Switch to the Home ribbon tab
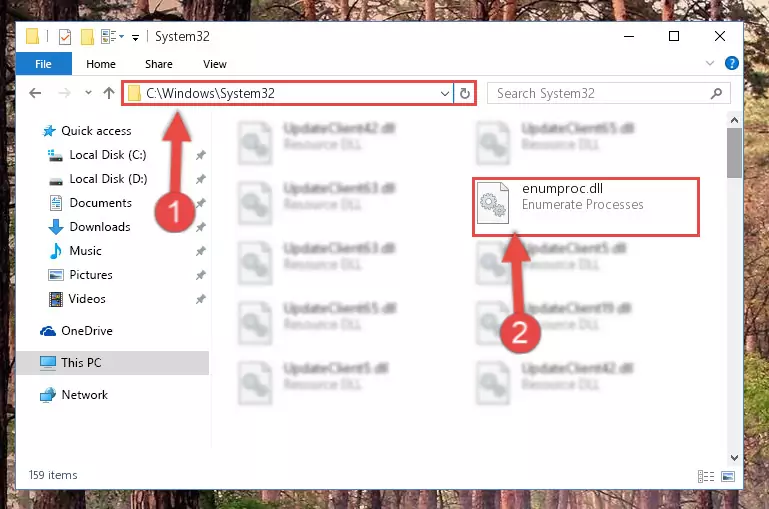The image size is (769, 509). [101, 64]
